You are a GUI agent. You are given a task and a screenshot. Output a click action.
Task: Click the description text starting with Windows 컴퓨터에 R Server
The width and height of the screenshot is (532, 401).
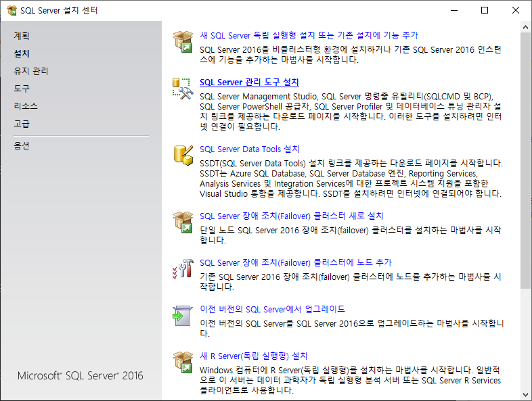click(350, 380)
